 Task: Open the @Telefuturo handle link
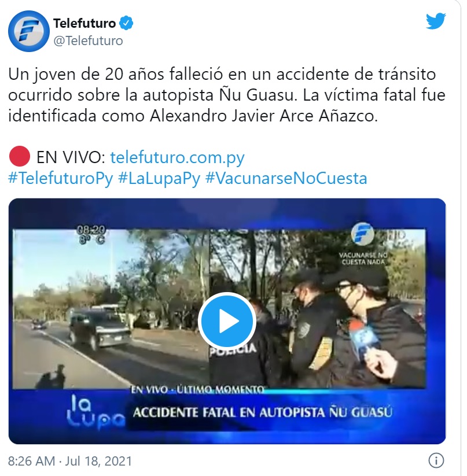pos(88,40)
